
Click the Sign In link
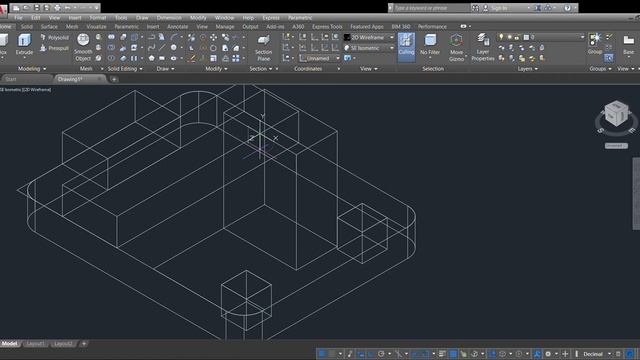[499, 8]
